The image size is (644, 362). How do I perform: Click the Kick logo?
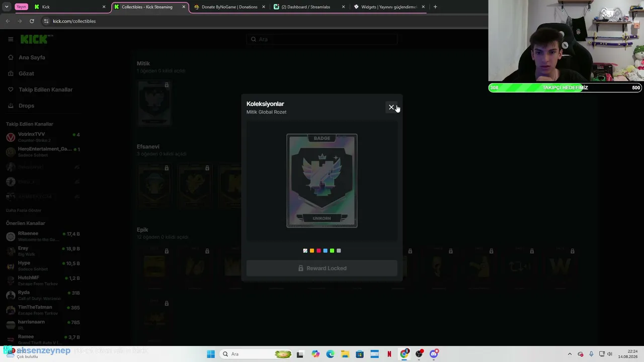click(36, 39)
